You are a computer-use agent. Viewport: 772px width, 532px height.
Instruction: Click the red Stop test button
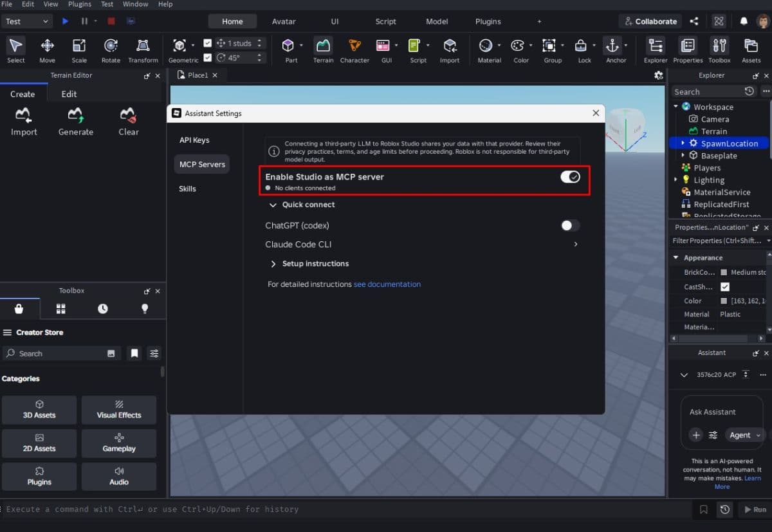[111, 21]
